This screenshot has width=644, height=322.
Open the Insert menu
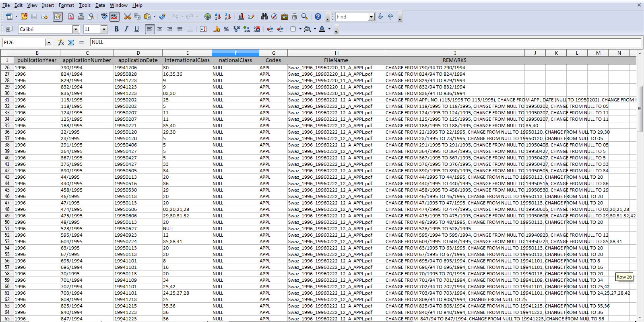pos(48,5)
